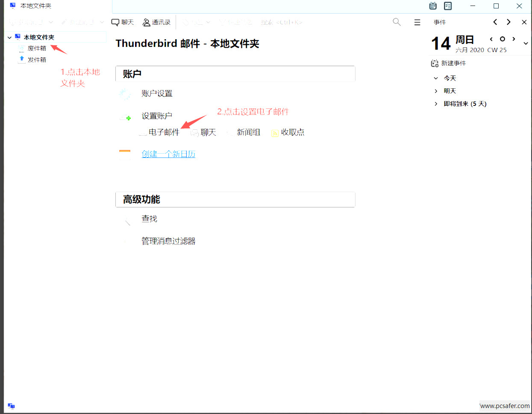Open the Address Book
This screenshot has height=414, width=532.
(156, 22)
